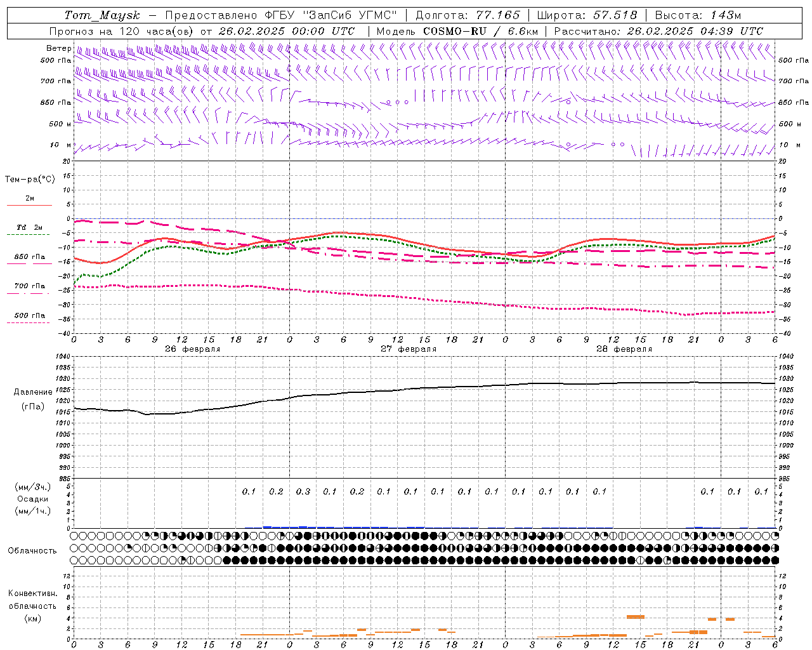The height and width of the screenshot is (650, 812).
Task: Click the "(км)" unit label
Action: 33,618
